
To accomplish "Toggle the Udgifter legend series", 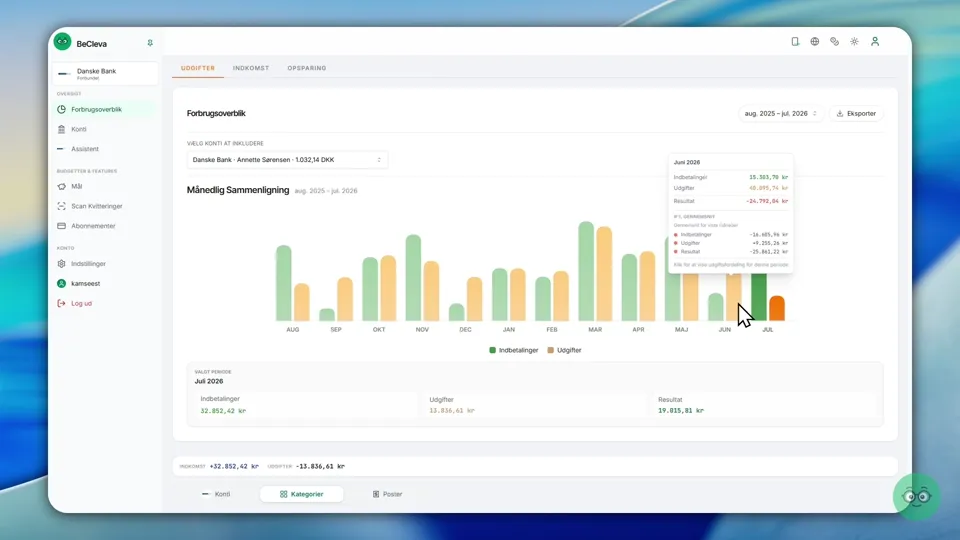I will [564, 350].
